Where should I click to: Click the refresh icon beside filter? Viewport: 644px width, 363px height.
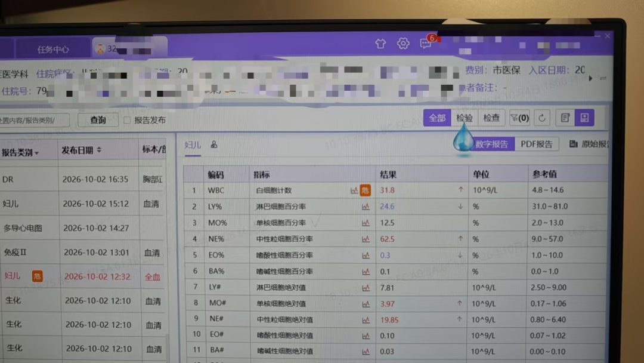541,118
